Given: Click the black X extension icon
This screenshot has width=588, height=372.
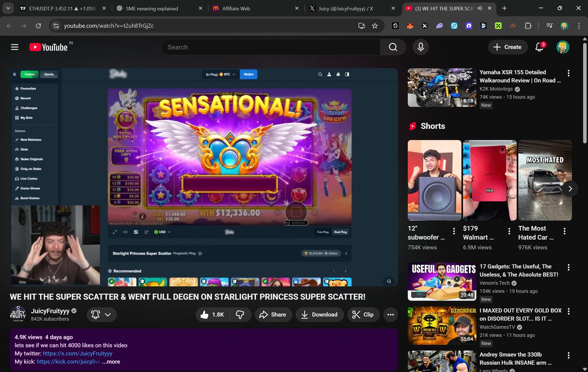Looking at the screenshot, I should 425,25.
